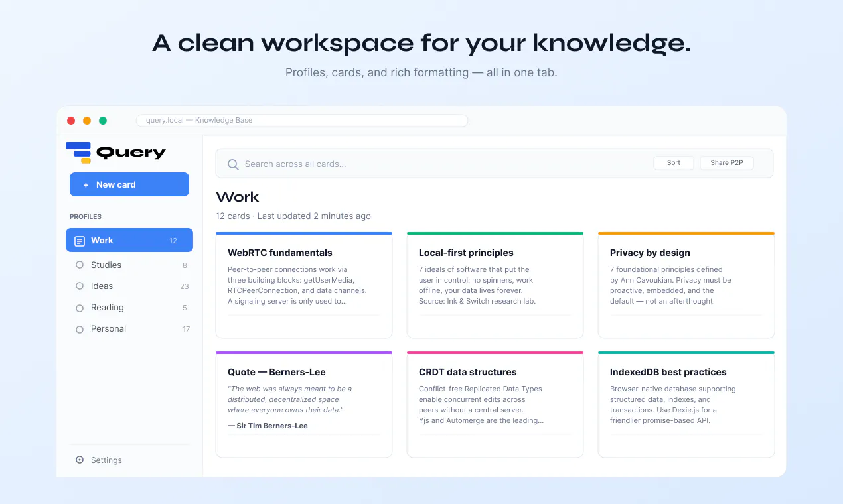Click the Query wordmark text

pyautogui.click(x=131, y=153)
